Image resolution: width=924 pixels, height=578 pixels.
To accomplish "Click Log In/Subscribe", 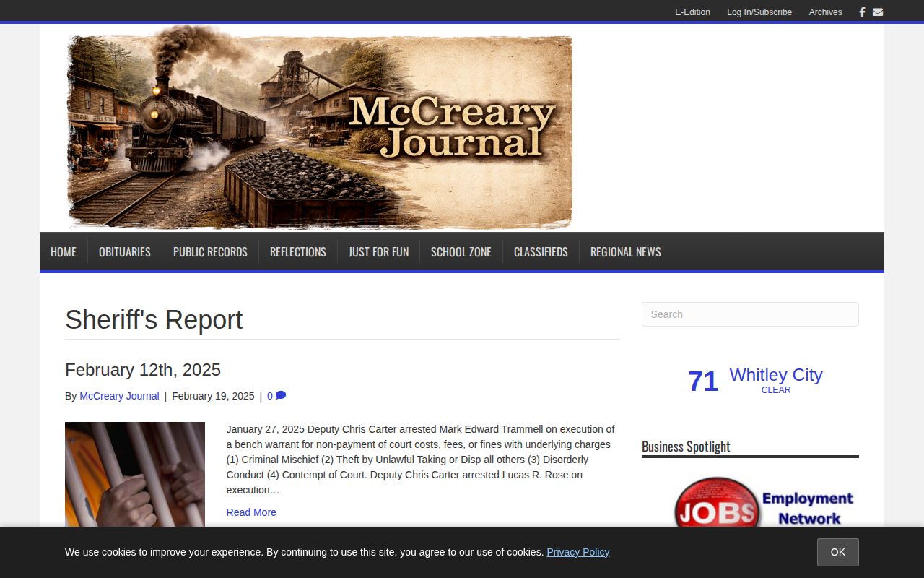I will point(759,12).
